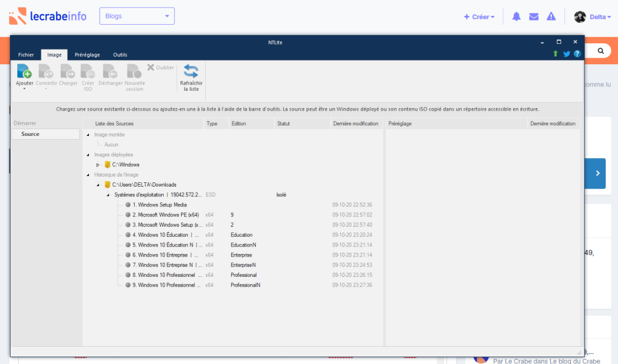
Task: Open the Fichier menu tab
Action: pos(26,55)
